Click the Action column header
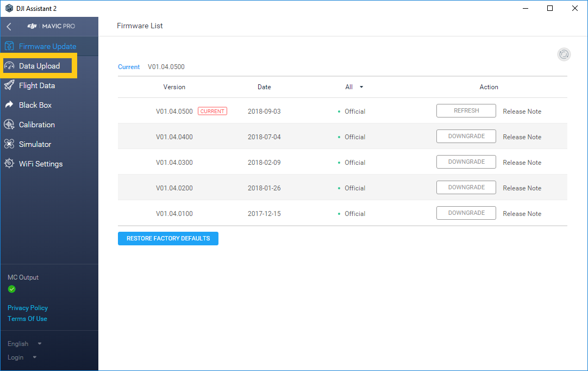This screenshot has height=371, width=588. (x=489, y=86)
